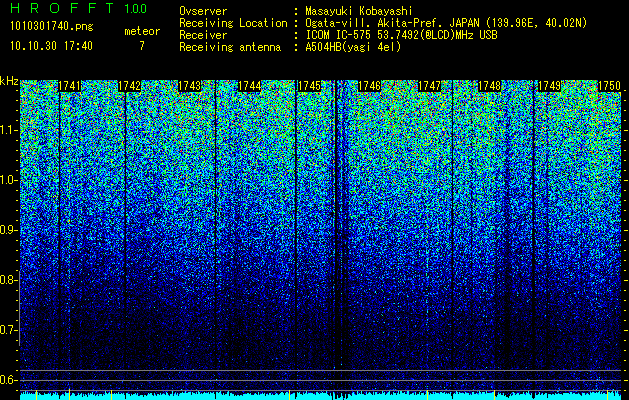Click the 1745 time marker label
629x400 pixels.
(x=309, y=86)
